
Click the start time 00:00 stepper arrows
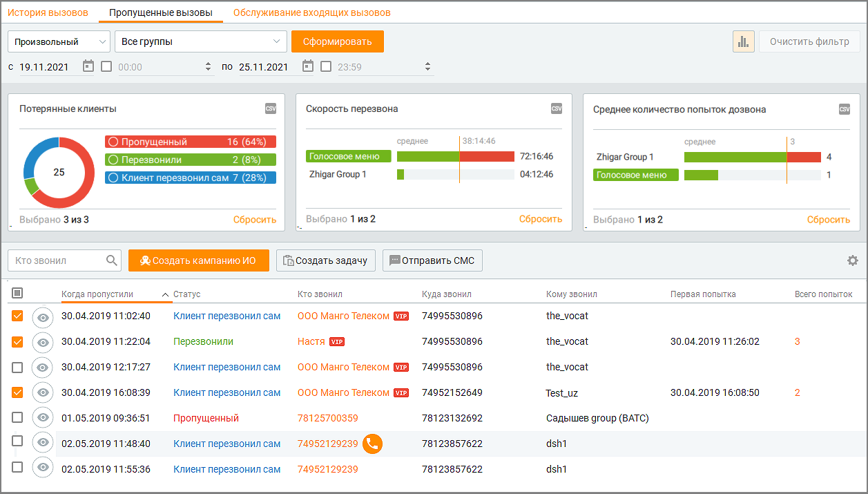209,67
